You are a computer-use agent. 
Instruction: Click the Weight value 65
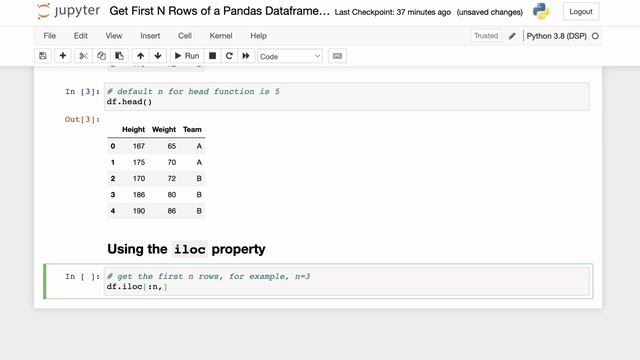(x=172, y=146)
